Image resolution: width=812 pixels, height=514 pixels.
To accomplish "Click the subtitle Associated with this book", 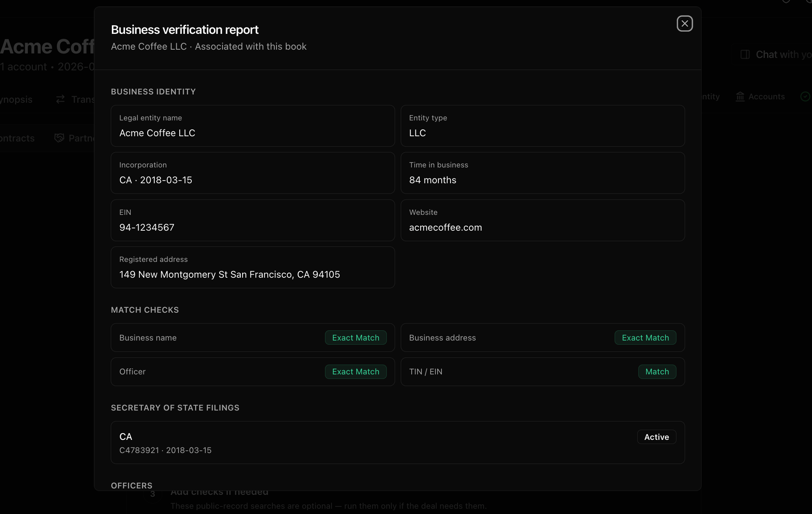I will [251, 47].
